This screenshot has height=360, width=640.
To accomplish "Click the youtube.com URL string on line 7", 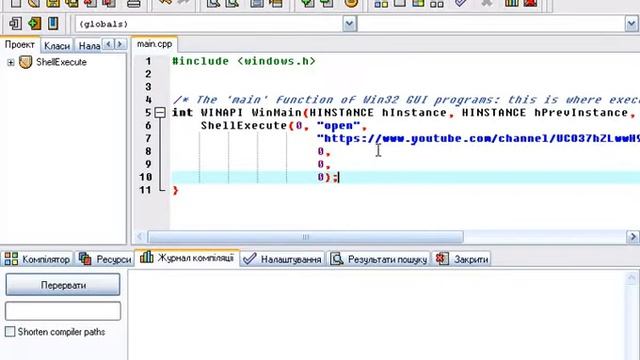I will [x=478, y=138].
